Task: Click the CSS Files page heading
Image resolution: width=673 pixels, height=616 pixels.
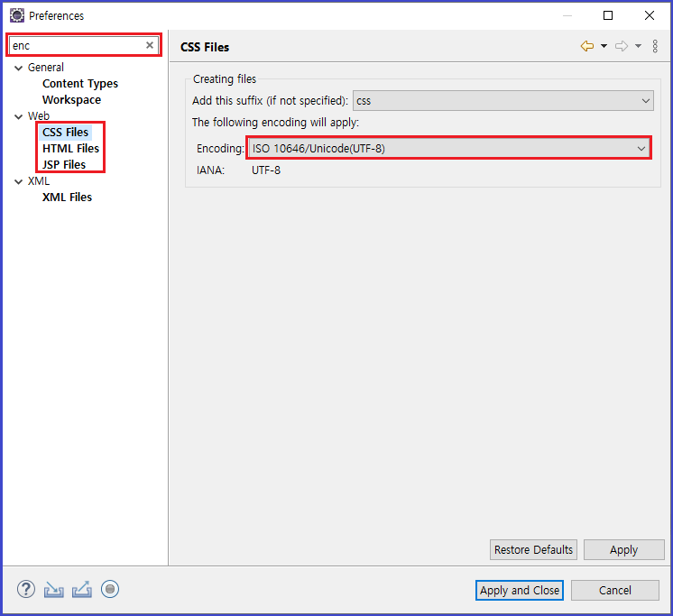Action: (205, 47)
